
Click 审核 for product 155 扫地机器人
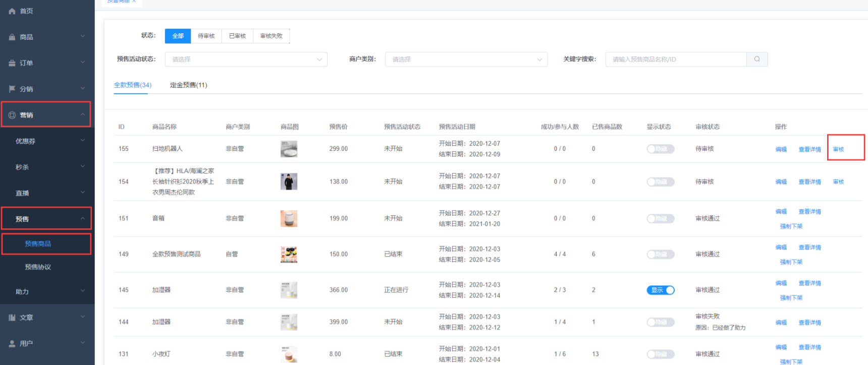[x=839, y=149]
